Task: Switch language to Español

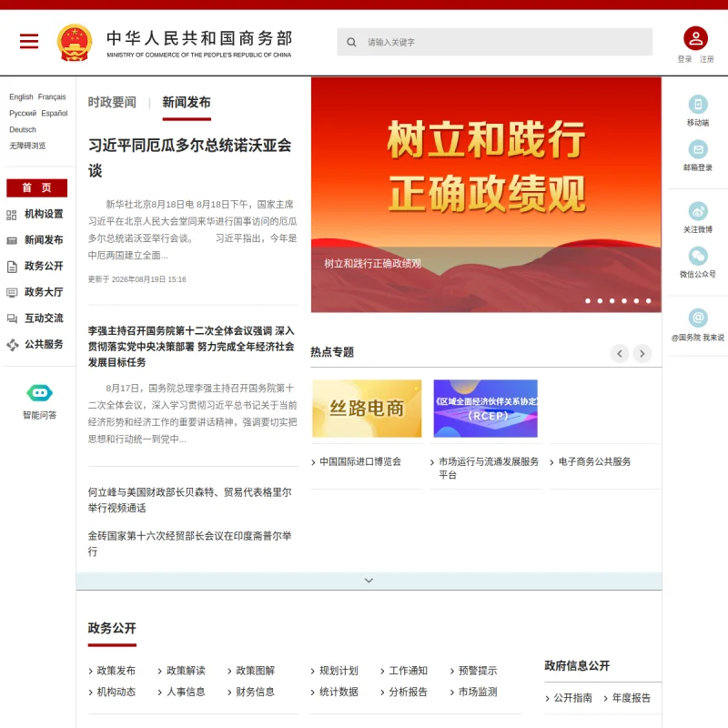Action: click(55, 113)
